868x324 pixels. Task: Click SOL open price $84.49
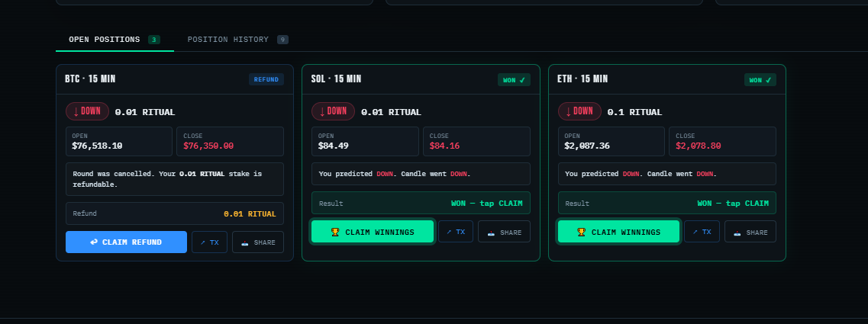(x=334, y=146)
